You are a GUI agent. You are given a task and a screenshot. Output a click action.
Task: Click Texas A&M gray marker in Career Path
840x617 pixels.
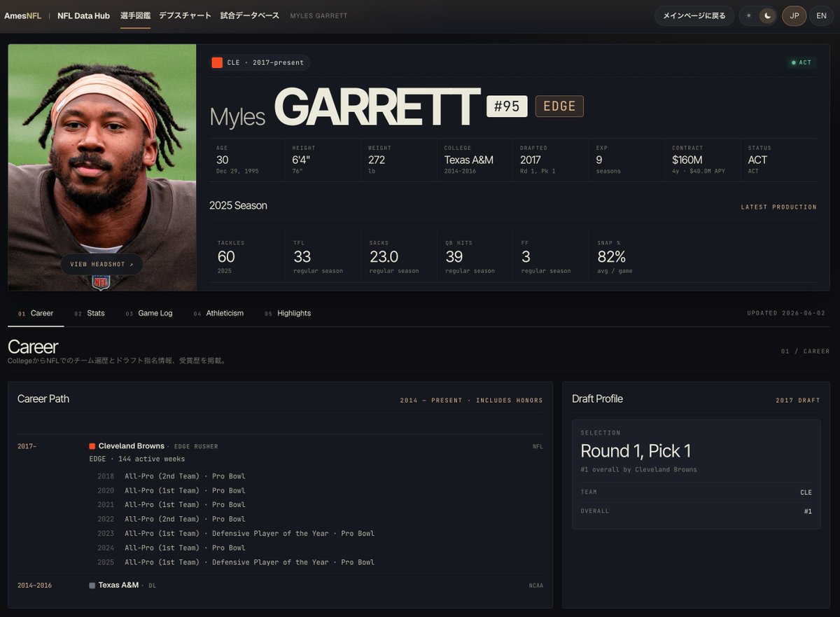[92, 585]
